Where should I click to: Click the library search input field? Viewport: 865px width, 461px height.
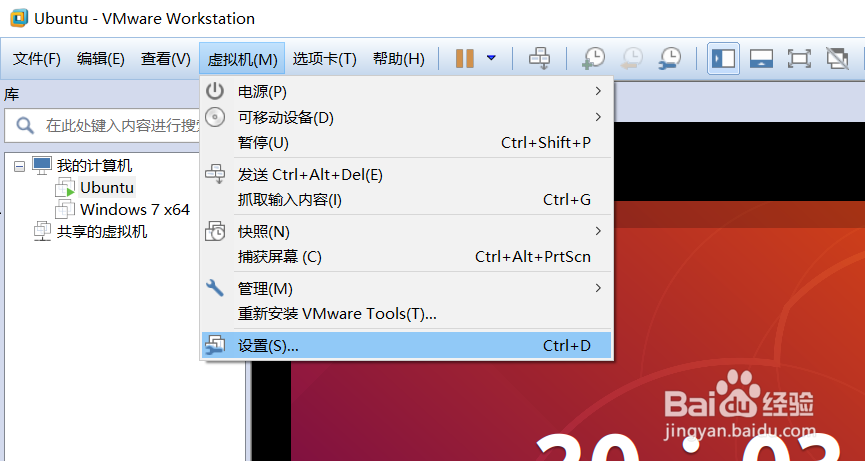tap(102, 126)
